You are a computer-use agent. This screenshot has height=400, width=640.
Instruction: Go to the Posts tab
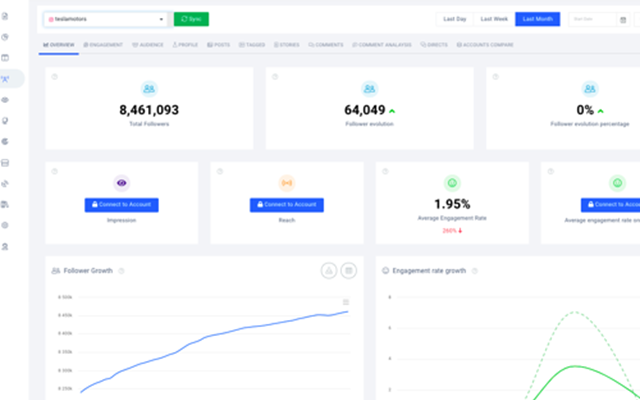[218, 45]
